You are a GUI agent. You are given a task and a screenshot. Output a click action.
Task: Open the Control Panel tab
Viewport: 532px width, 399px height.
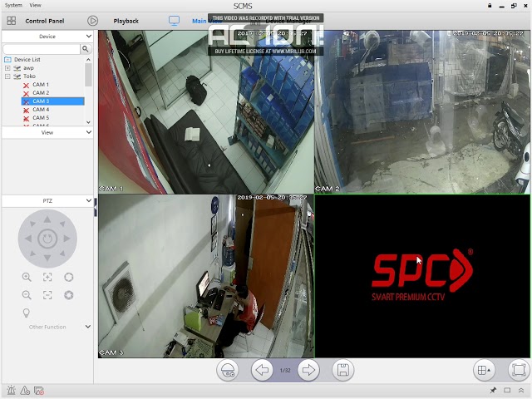pyautogui.click(x=44, y=21)
